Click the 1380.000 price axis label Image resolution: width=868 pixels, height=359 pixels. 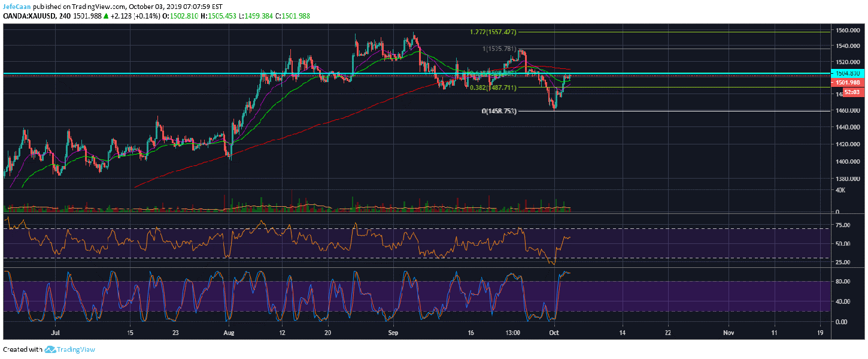tap(848, 179)
